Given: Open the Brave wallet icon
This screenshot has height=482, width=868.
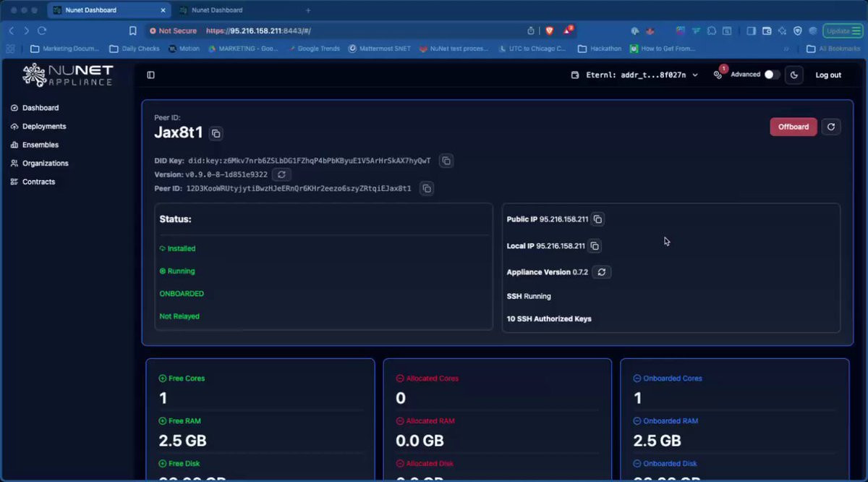Looking at the screenshot, I should click(x=767, y=31).
